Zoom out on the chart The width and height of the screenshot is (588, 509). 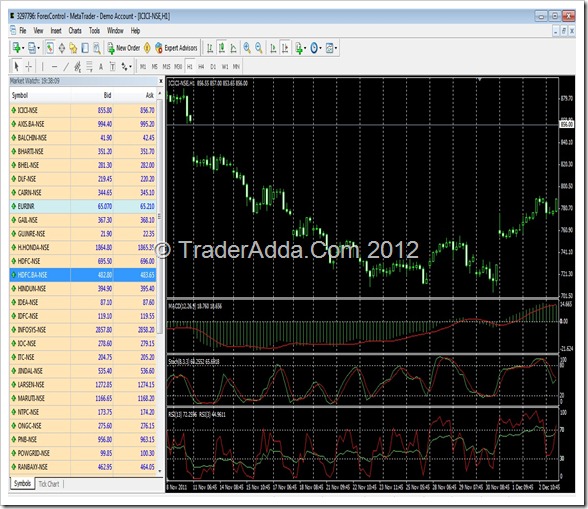[x=259, y=48]
